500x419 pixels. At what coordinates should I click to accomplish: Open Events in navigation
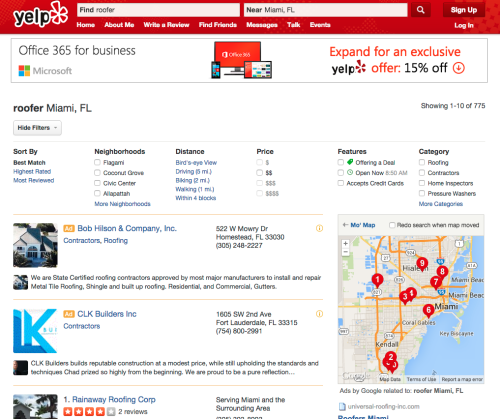pos(320,25)
